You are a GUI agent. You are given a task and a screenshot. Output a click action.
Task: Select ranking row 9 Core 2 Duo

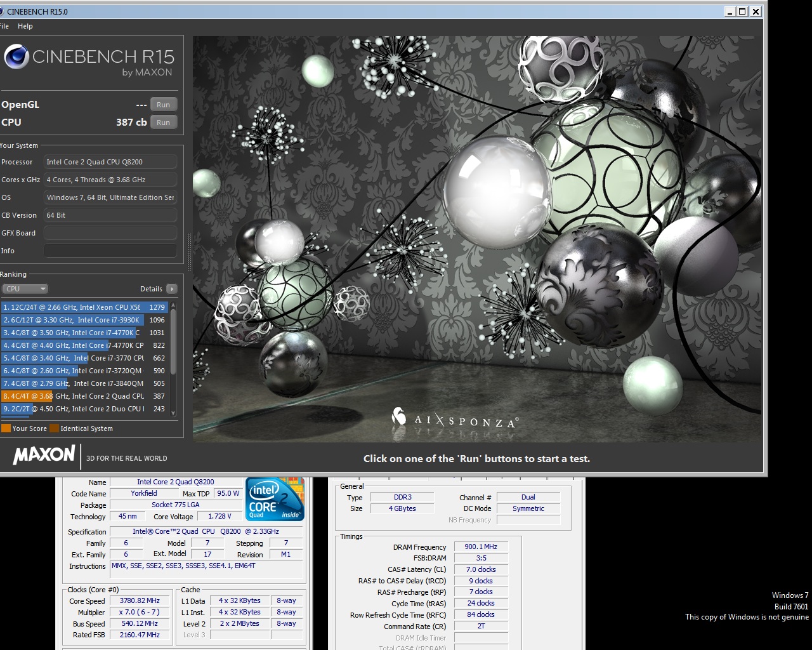click(x=84, y=409)
